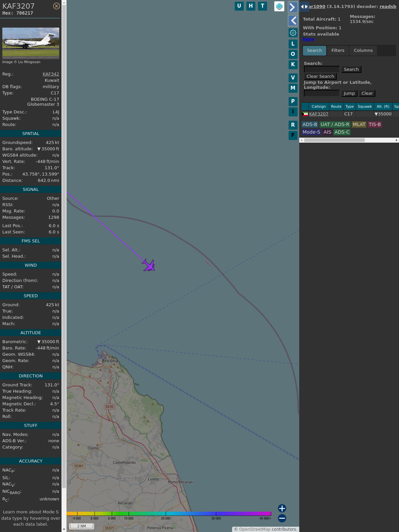Open the map layers selector icon
The image size is (399, 532).
click(279, 6)
